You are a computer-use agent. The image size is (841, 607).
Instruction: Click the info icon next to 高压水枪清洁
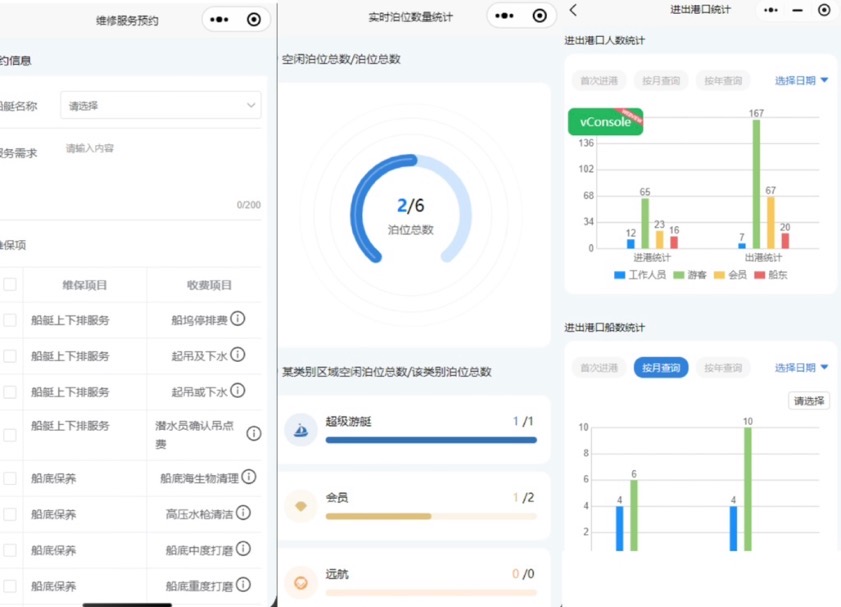(243, 513)
